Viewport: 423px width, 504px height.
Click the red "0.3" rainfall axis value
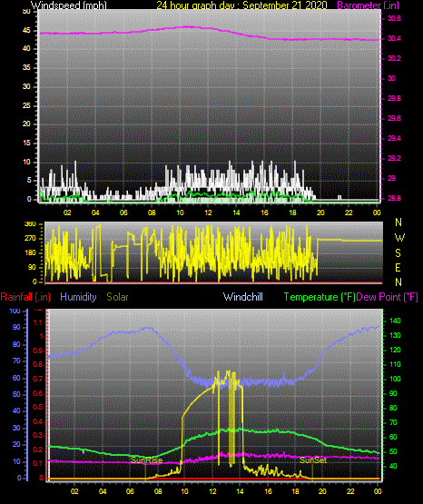point(38,435)
